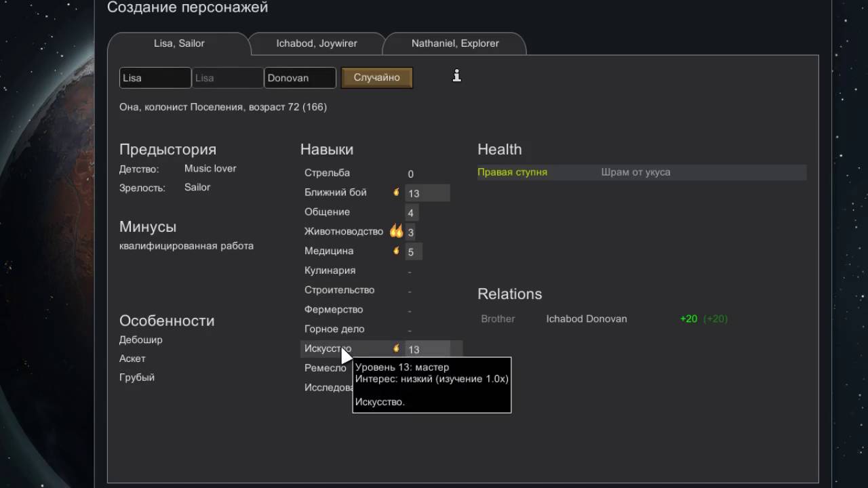Click the Горное дело skill label

tap(334, 329)
